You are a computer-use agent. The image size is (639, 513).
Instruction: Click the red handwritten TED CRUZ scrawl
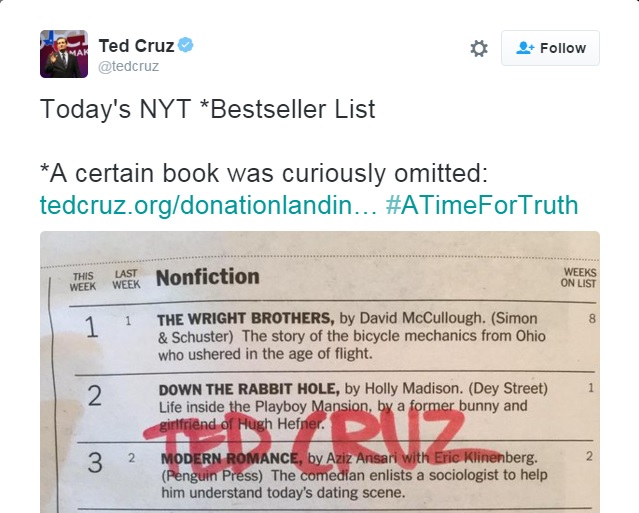pos(310,437)
